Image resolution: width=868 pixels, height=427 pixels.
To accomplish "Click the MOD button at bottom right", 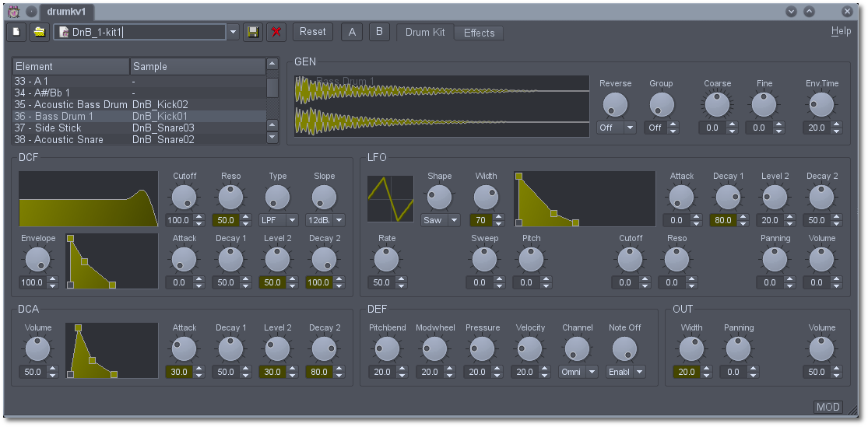I will pos(828,407).
